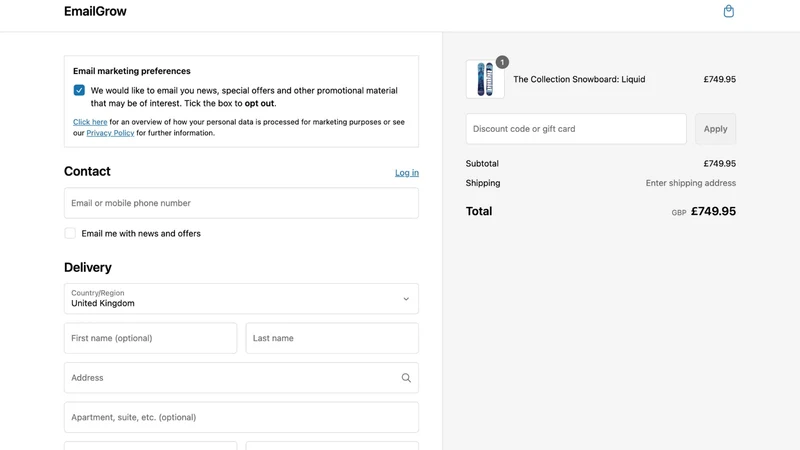The height and width of the screenshot is (450, 800).
Task: Click the Delivery heading
Action: click(88, 267)
